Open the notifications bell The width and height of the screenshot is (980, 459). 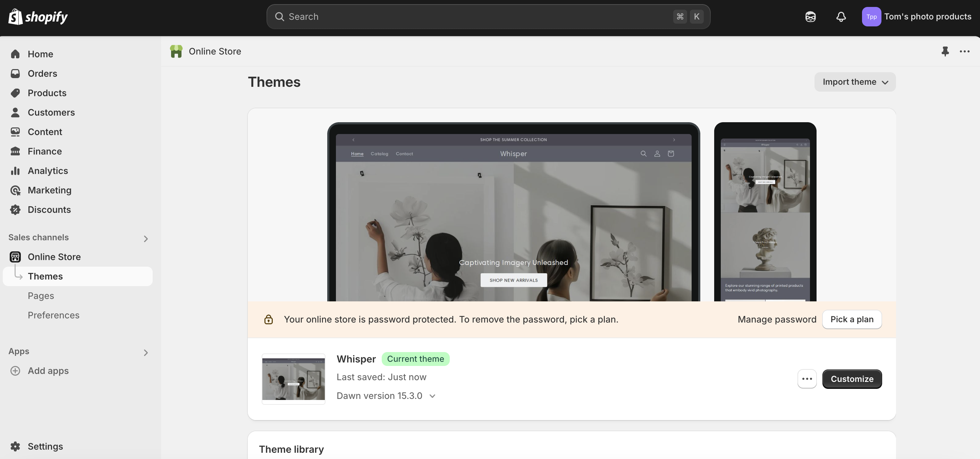[841, 17]
